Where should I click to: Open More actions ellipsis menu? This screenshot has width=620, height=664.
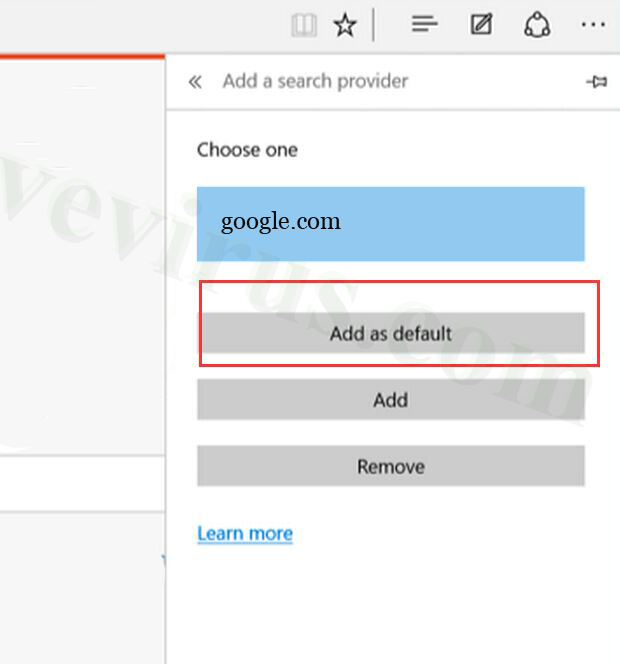click(x=593, y=25)
